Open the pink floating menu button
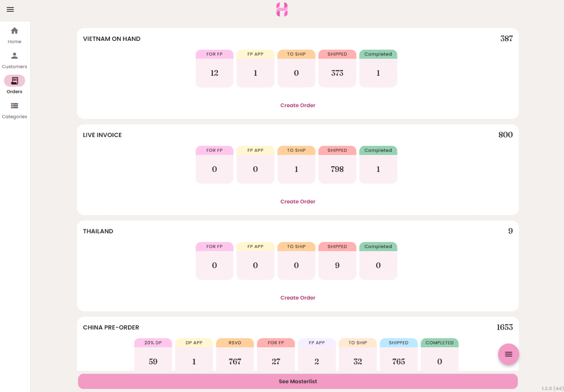 508,354
